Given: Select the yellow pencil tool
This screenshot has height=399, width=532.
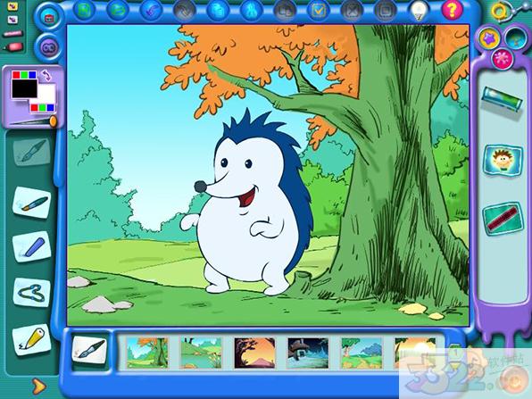Looking at the screenshot, I should (32, 339).
